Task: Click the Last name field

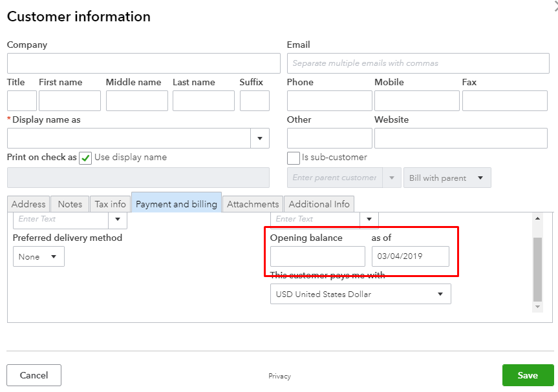Action: tap(204, 101)
